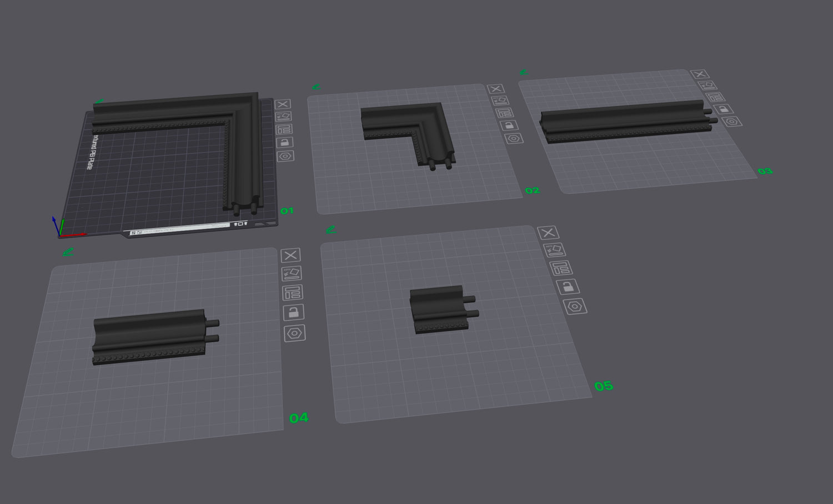Click auto-orient icon on plate 04
The height and width of the screenshot is (504, 833).
(x=291, y=273)
